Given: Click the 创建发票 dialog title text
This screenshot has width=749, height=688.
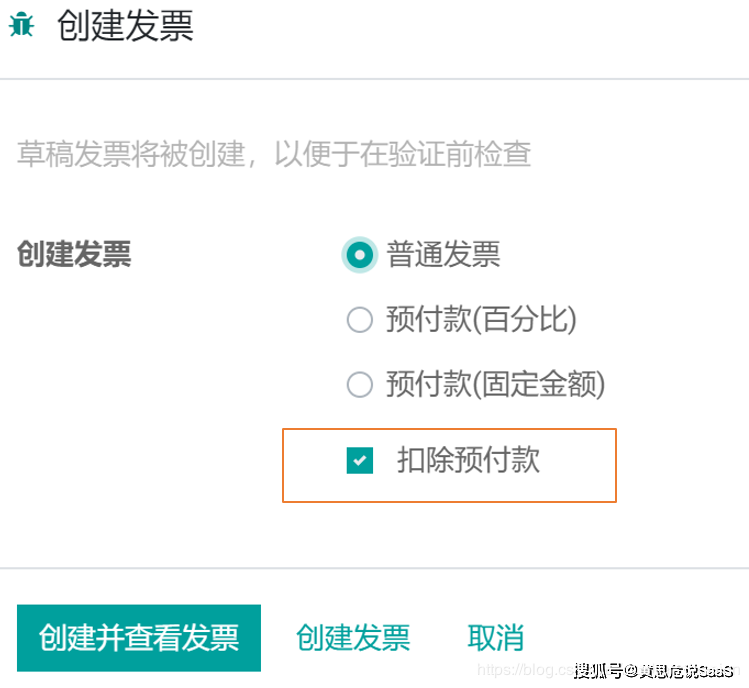Looking at the screenshot, I should 125,27.
